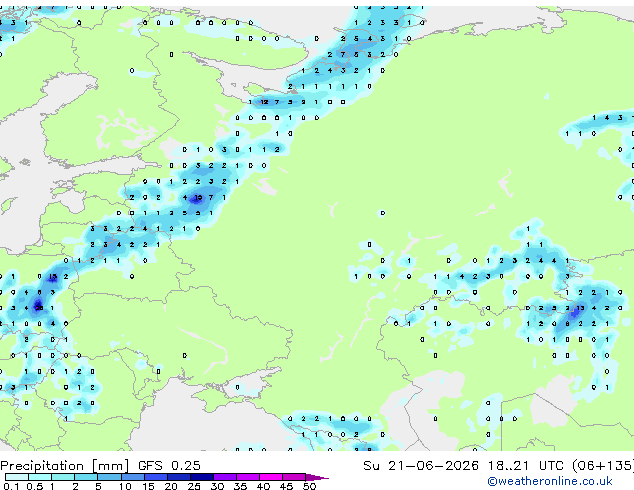The height and width of the screenshot is (490, 634).
Task: Click the '20' legend label
Action: pyautogui.click(x=171, y=486)
